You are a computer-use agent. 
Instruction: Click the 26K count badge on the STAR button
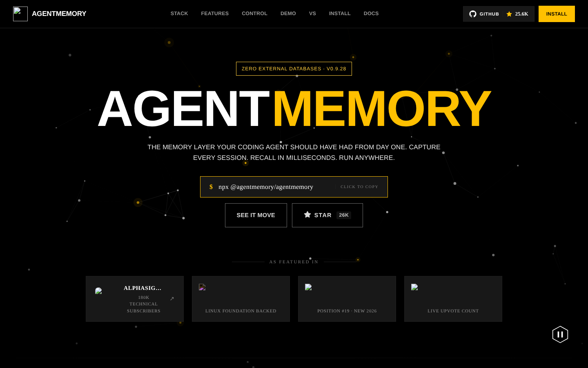(344, 215)
